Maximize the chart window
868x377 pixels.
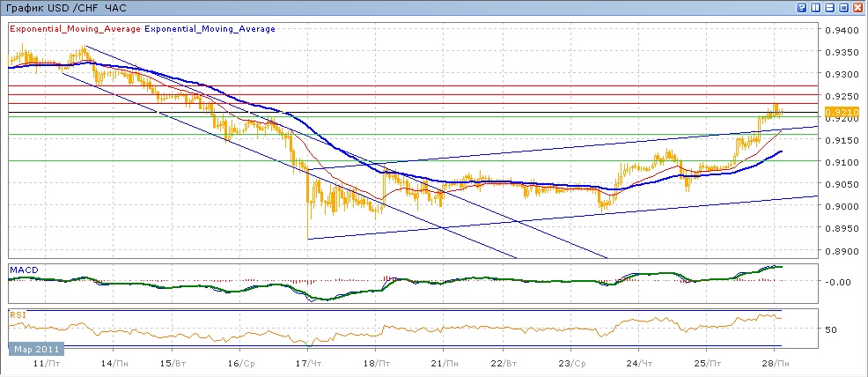[844, 7]
